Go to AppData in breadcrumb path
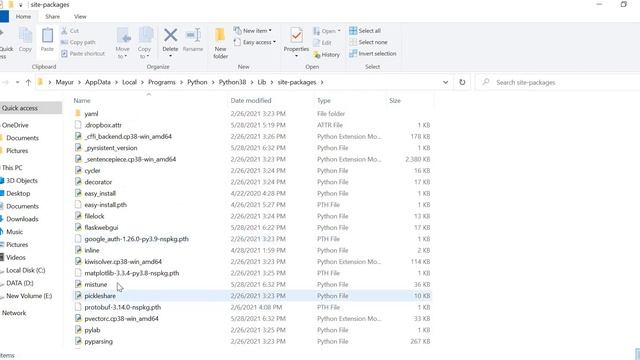The image size is (640, 360). (98, 82)
